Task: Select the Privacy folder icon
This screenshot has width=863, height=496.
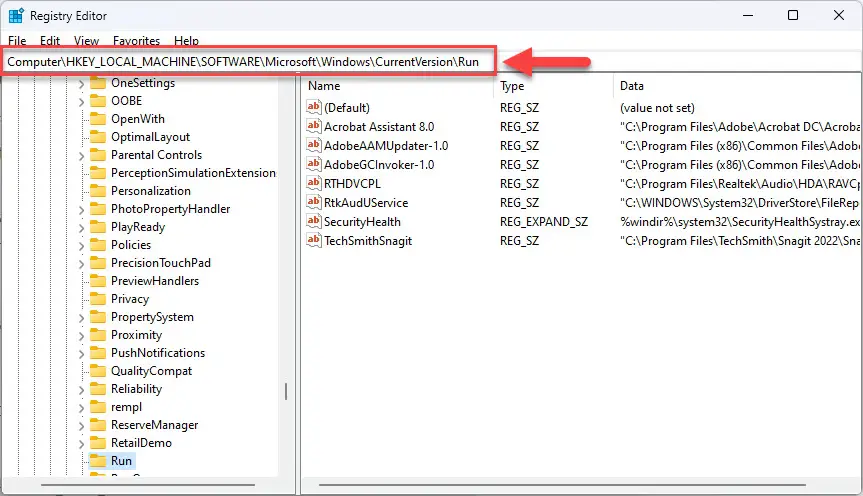Action: [x=98, y=299]
